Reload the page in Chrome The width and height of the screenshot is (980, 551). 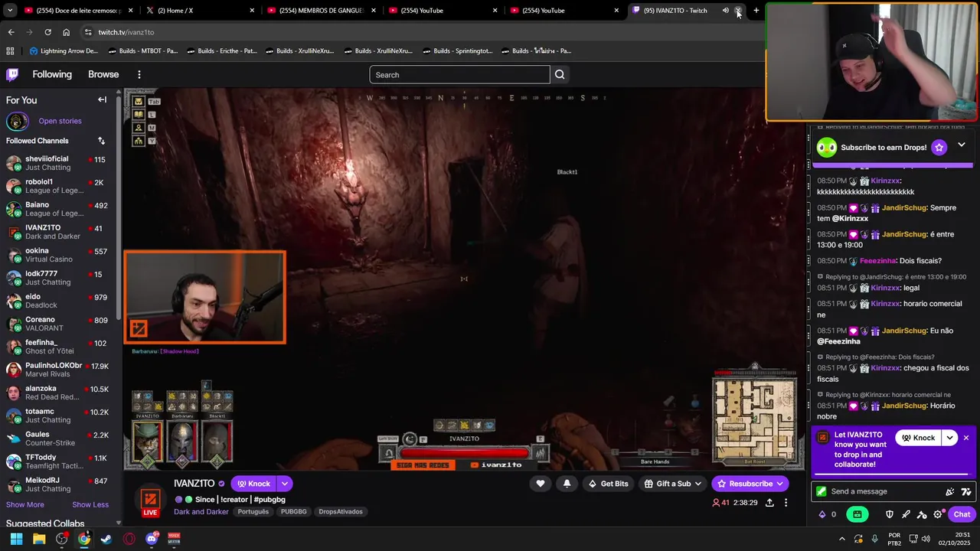pos(47,32)
